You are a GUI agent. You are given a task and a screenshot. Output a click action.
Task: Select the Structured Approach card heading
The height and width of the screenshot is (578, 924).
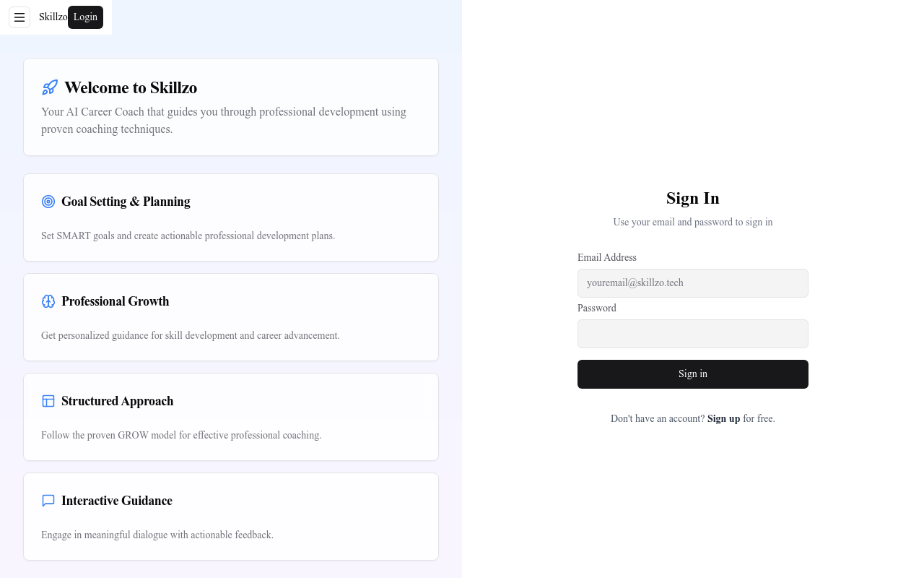118,401
